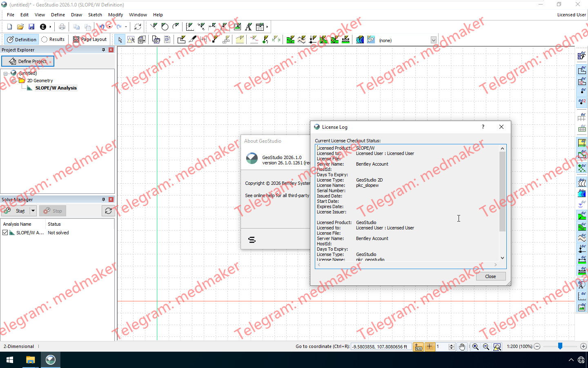Click the refresh dashed-circle toolbar icon

pos(138,27)
